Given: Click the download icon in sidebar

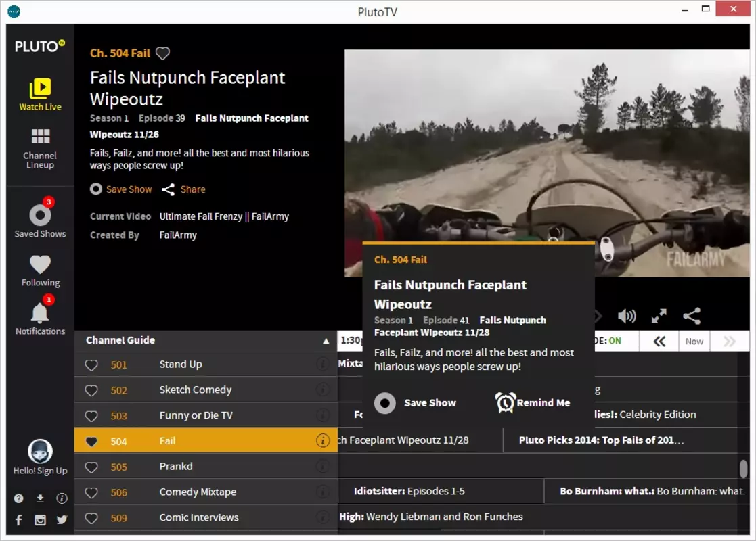Looking at the screenshot, I should [40, 498].
